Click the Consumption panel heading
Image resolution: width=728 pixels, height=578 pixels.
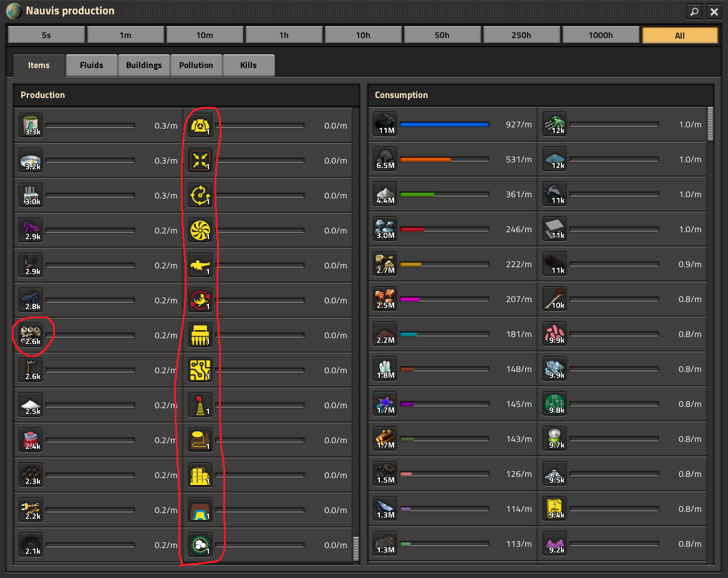[401, 95]
